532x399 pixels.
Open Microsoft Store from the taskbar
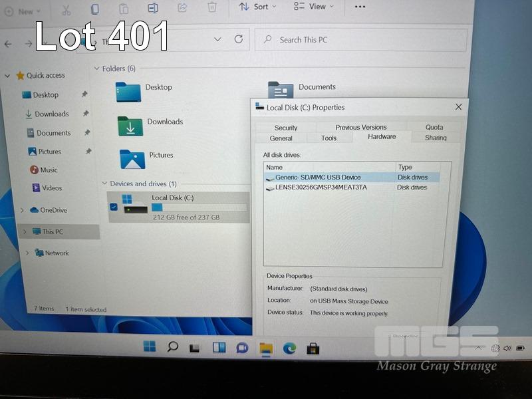[x=313, y=348]
